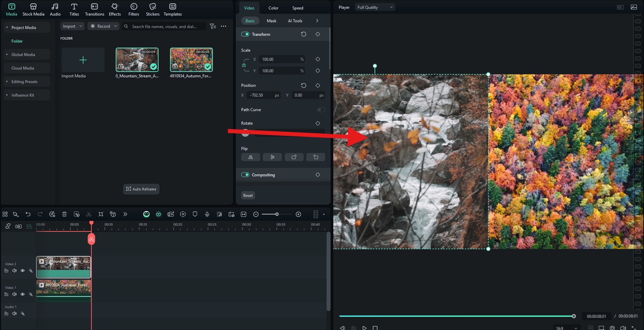The width and height of the screenshot is (644, 330).
Task: Click the voiceover microphone icon
Action: click(x=207, y=214)
